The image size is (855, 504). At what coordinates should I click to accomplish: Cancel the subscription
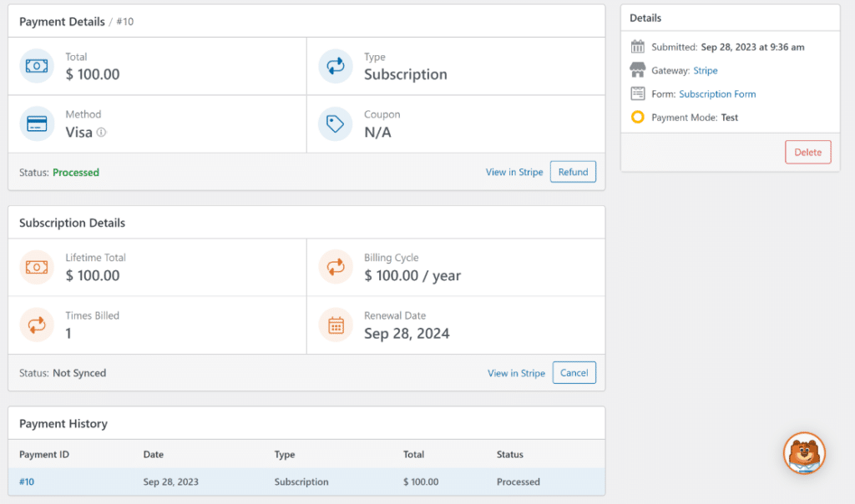pyautogui.click(x=574, y=372)
